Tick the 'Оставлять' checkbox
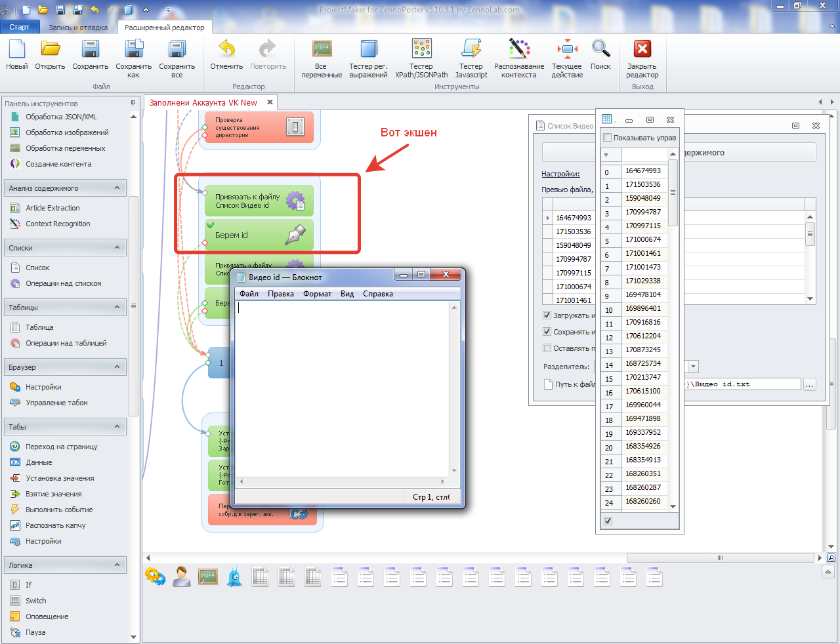The width and height of the screenshot is (840, 644). (x=547, y=348)
